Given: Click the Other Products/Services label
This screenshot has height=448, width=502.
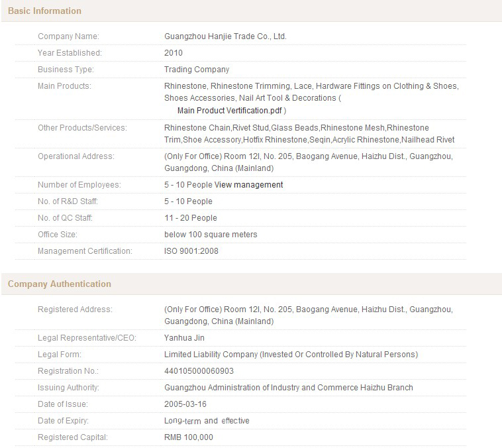Looking at the screenshot, I should click(82, 128).
